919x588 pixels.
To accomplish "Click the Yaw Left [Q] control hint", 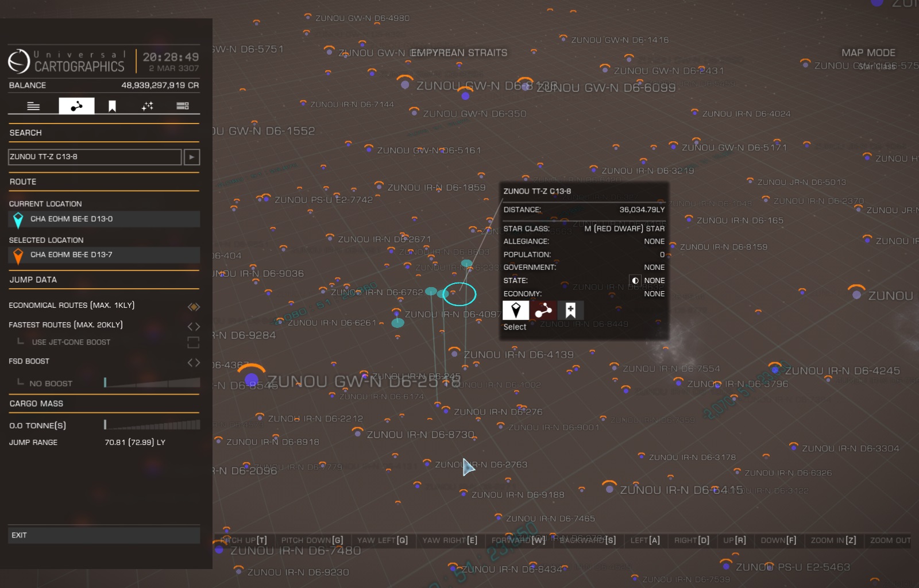I will coord(383,540).
